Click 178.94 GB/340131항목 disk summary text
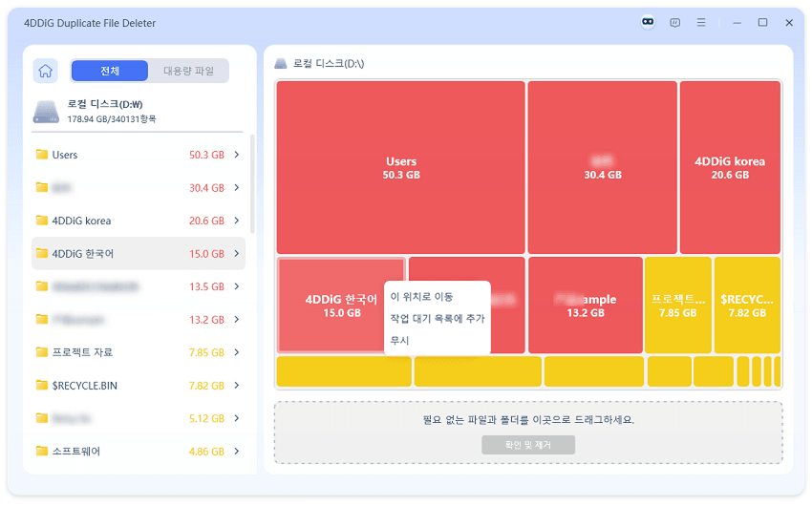This screenshot has height=506, width=812. 112,119
